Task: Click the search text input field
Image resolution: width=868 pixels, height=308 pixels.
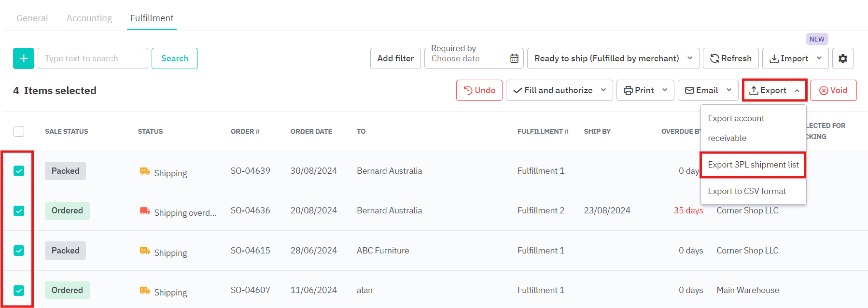Action: [x=93, y=58]
